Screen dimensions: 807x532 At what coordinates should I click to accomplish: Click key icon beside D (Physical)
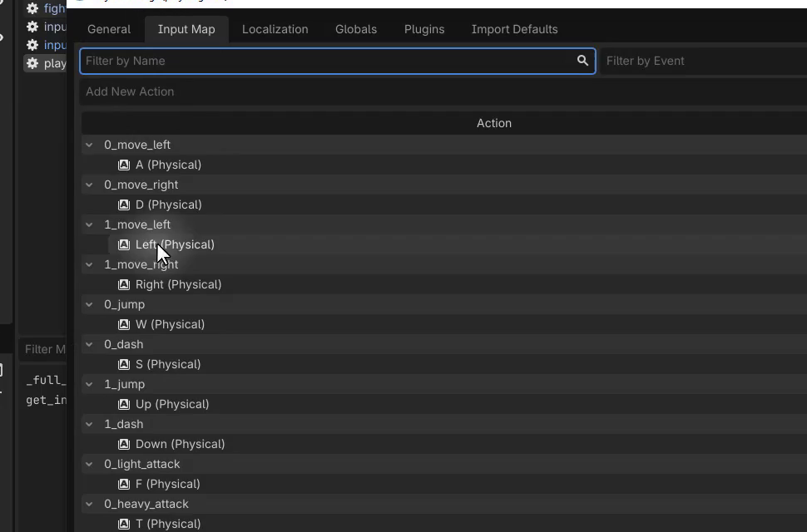(x=123, y=205)
